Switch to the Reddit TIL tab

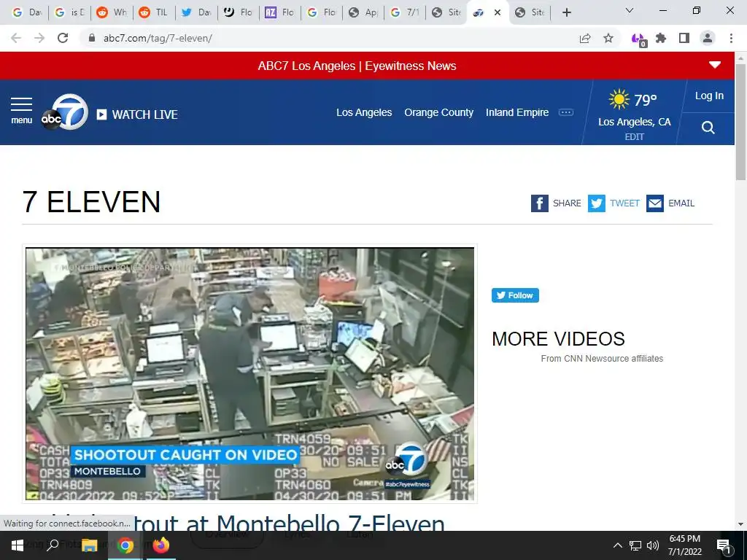(154, 12)
